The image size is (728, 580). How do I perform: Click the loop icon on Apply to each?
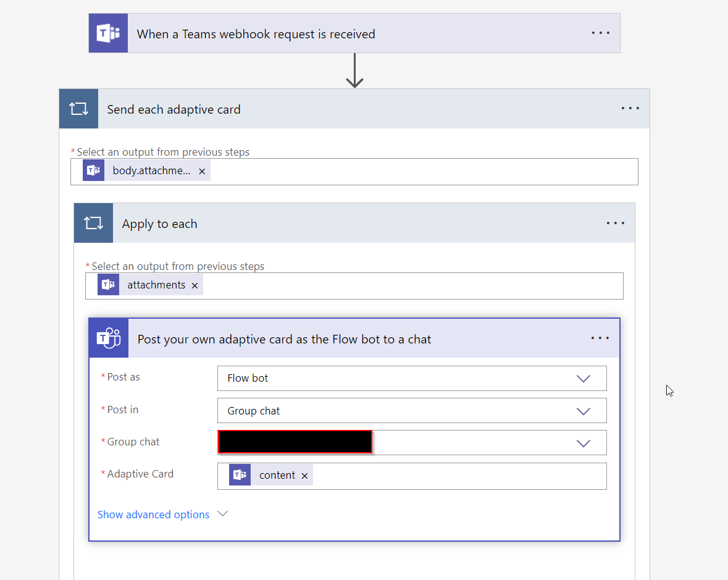click(93, 223)
